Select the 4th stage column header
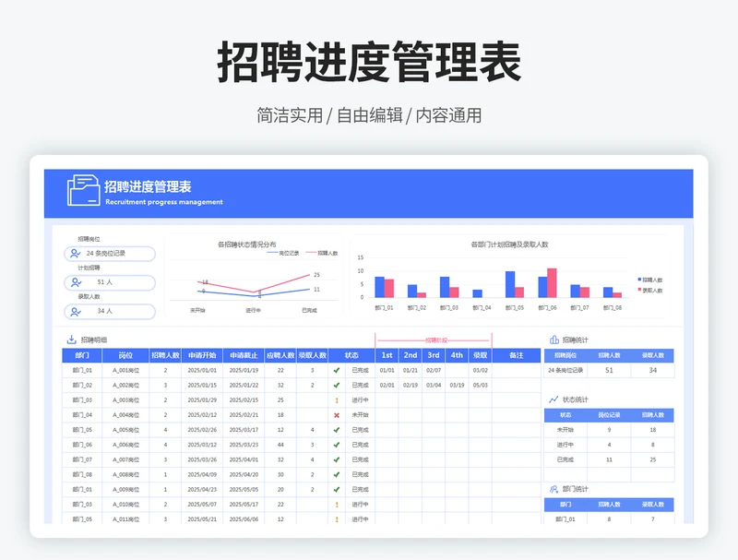Screen dimensions: 738x560 457,355
